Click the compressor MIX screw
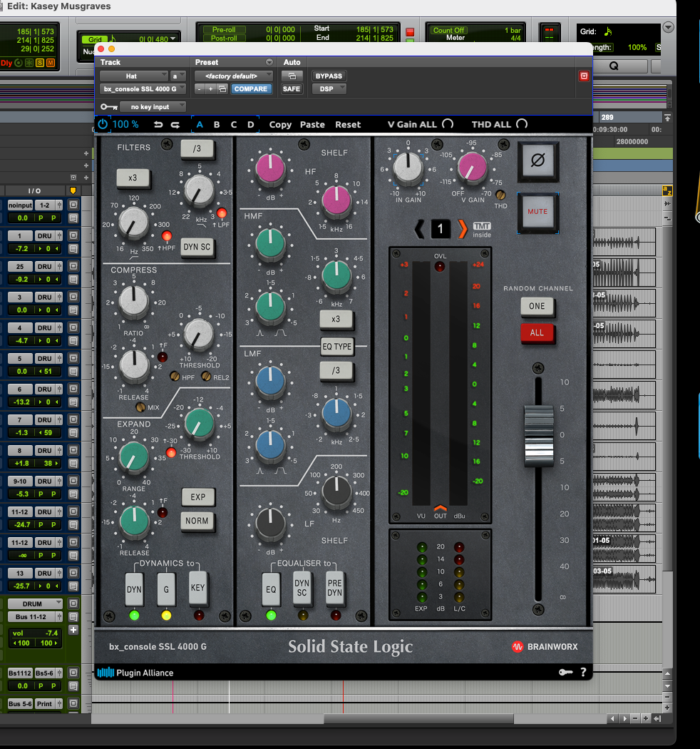 click(x=140, y=407)
